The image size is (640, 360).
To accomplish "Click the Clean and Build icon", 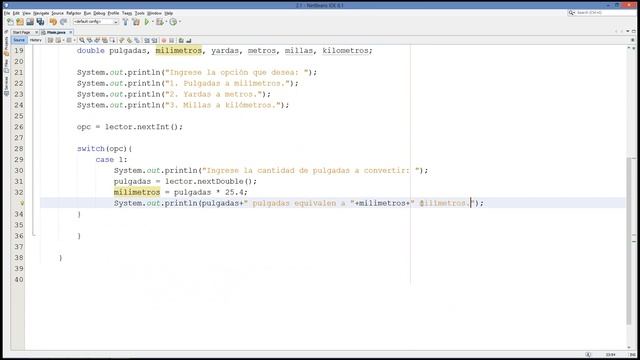I will (x=136, y=22).
